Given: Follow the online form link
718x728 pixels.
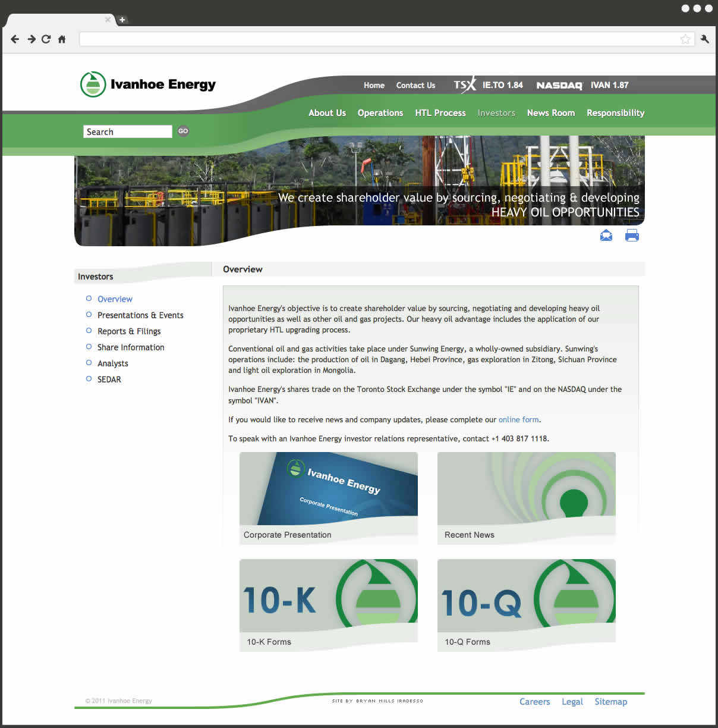Looking at the screenshot, I should 518,420.
